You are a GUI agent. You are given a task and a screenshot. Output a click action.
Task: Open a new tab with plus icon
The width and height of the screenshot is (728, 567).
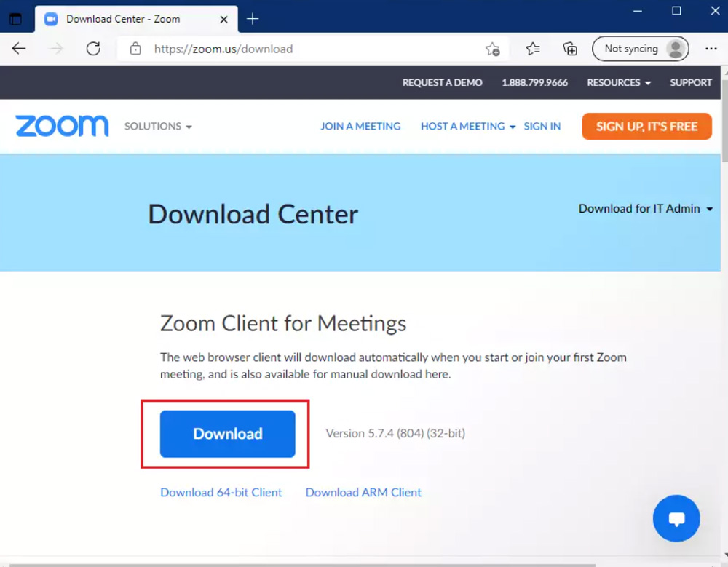pyautogui.click(x=253, y=19)
